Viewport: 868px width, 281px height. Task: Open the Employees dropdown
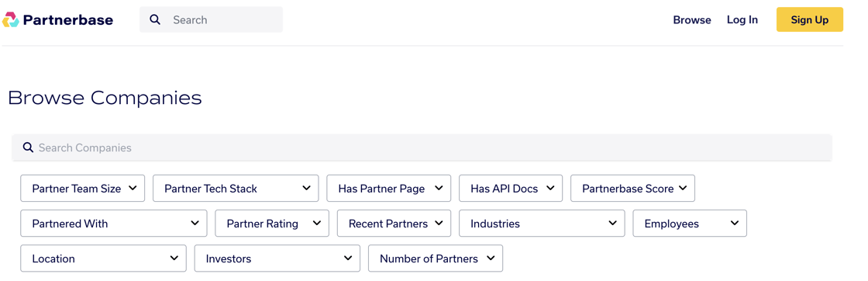pos(690,224)
